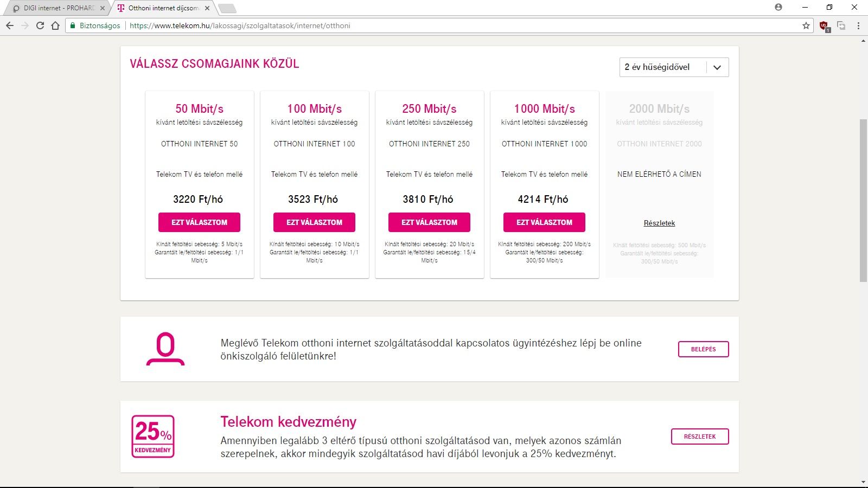The height and width of the screenshot is (488, 868).
Task: Choose the 250 Mbit/s package button
Action: tap(429, 222)
